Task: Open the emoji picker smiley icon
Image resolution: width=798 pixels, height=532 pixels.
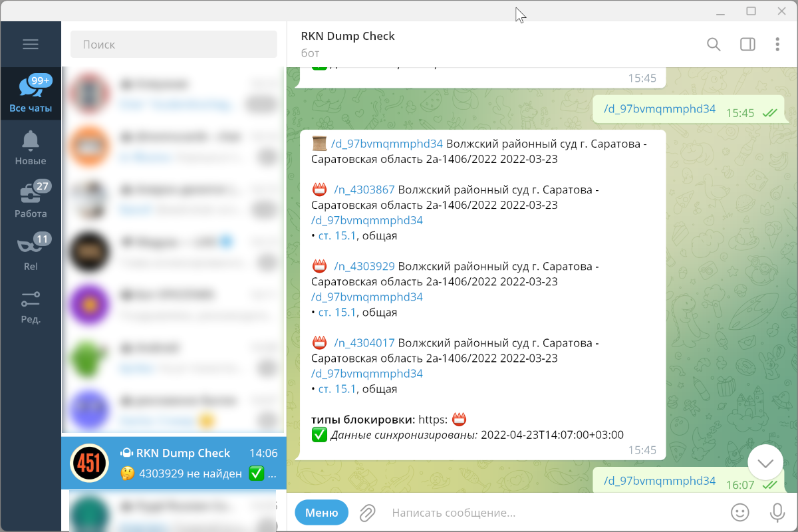Action: (739, 512)
